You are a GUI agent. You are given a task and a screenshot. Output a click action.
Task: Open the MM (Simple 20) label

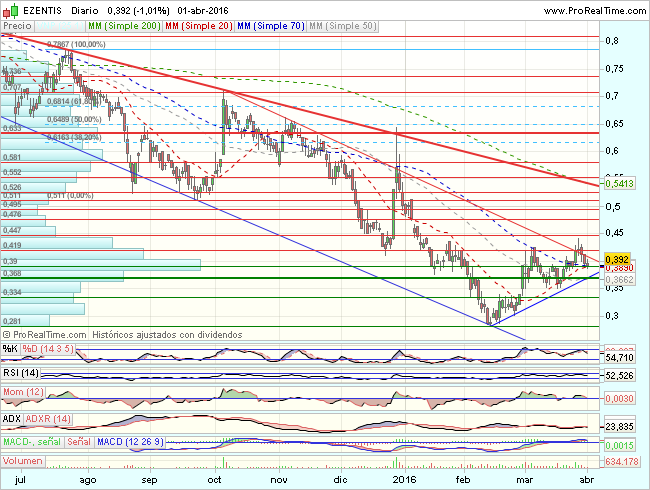coord(199,26)
